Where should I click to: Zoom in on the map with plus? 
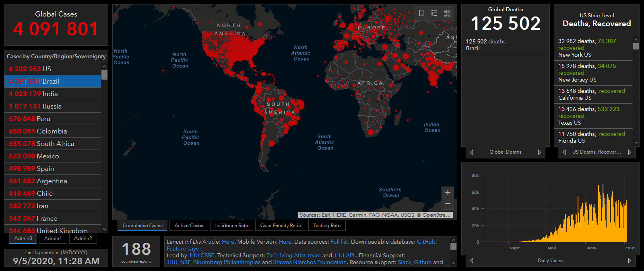(448, 193)
